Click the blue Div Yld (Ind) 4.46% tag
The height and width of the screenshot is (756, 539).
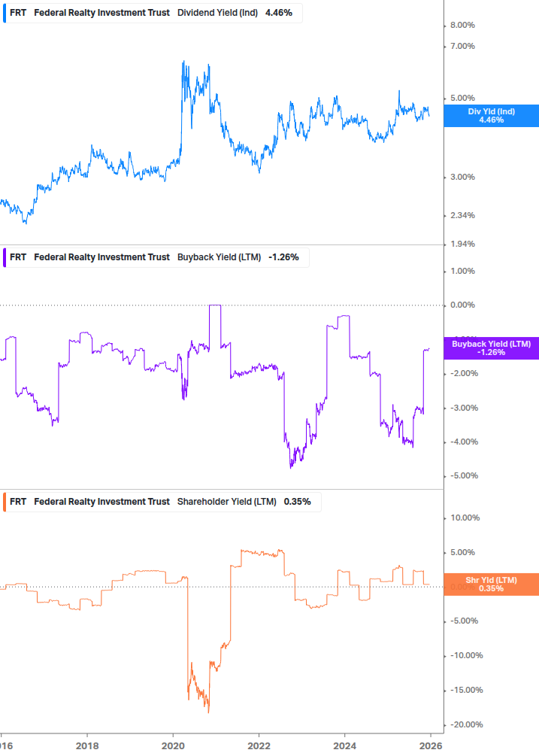coord(492,116)
